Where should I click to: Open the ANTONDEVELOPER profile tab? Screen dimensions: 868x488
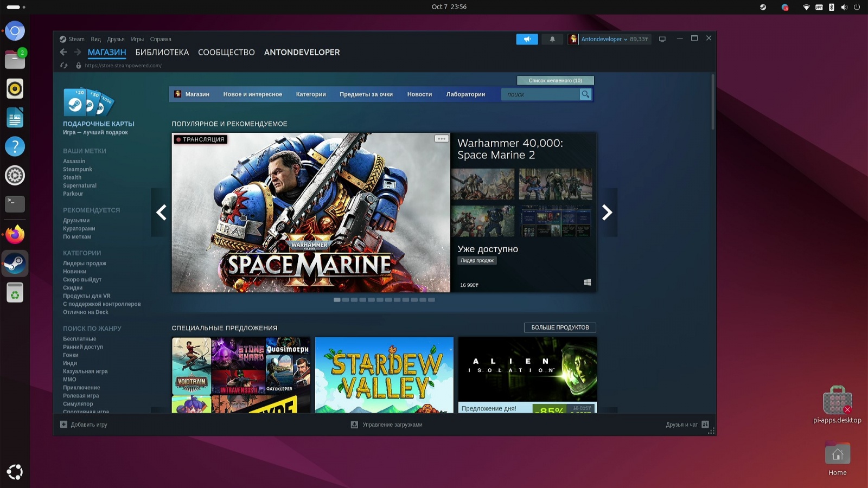302,52
